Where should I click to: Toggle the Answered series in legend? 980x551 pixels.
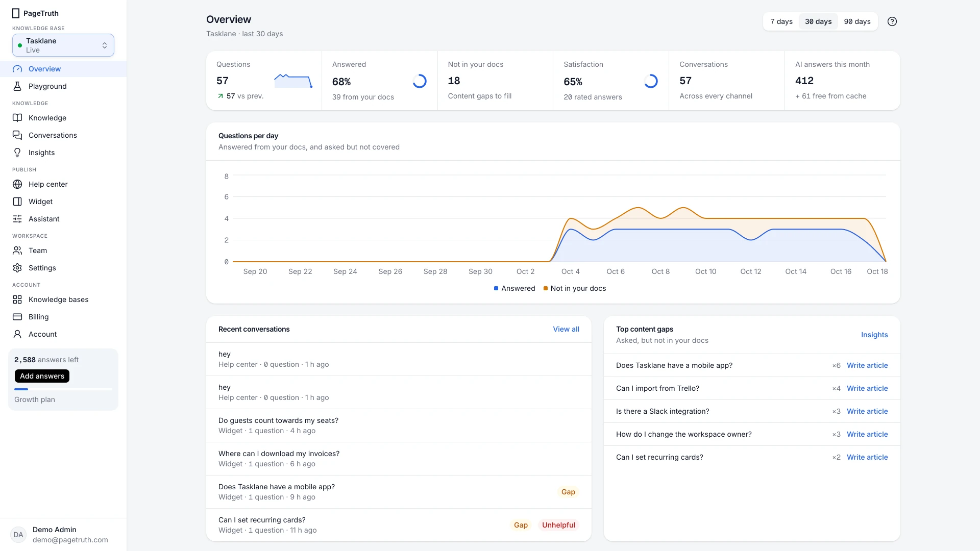tap(514, 288)
